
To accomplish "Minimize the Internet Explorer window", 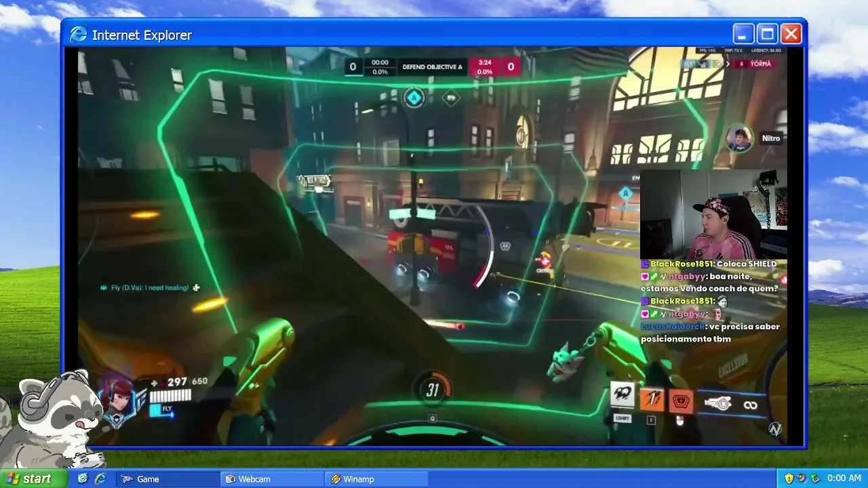I will pos(743,34).
